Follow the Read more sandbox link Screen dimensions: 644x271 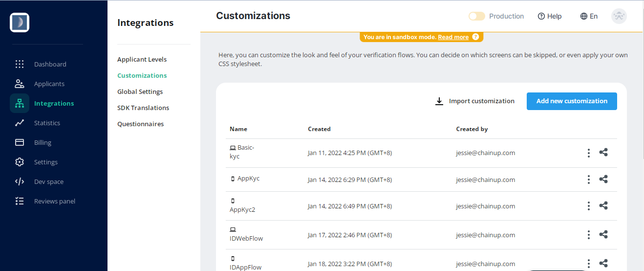[453, 37]
